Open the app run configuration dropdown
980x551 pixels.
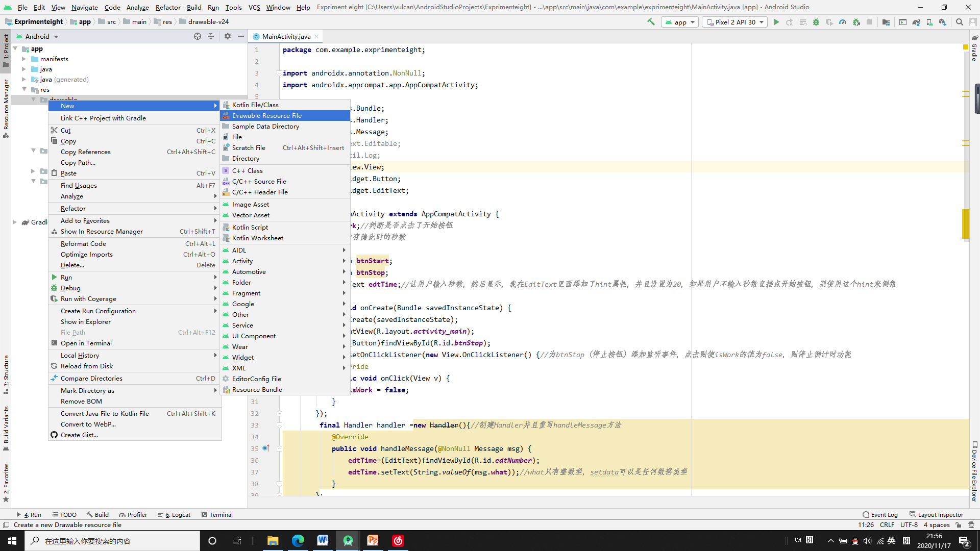pyautogui.click(x=680, y=22)
